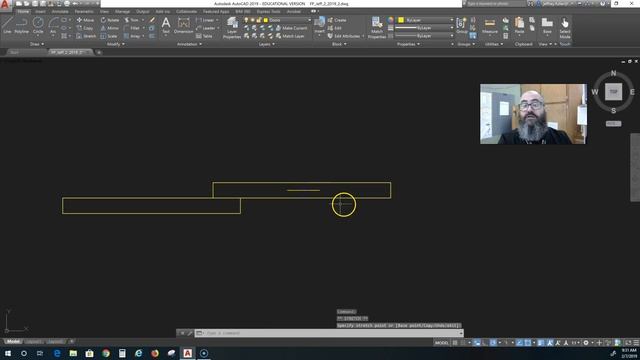This screenshot has width=640, height=360.
Task: Toggle layer on/off lightbulb icon
Action: click(x=246, y=20)
